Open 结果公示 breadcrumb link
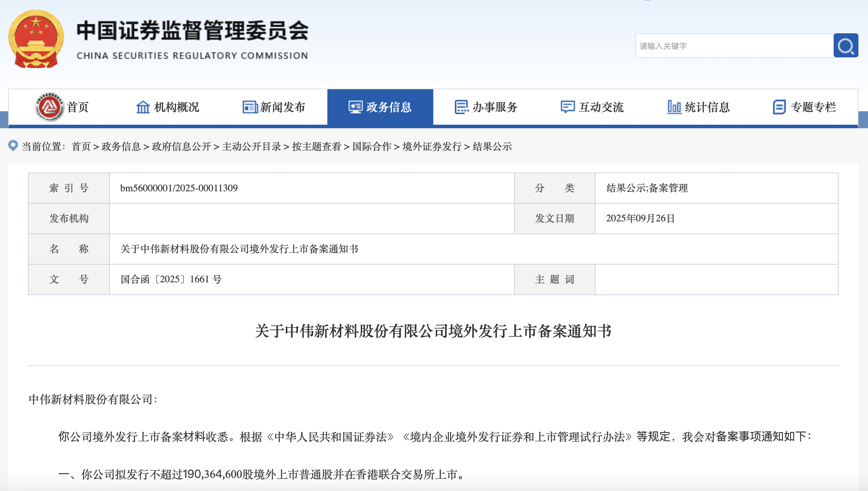This screenshot has width=868, height=491. [x=492, y=146]
